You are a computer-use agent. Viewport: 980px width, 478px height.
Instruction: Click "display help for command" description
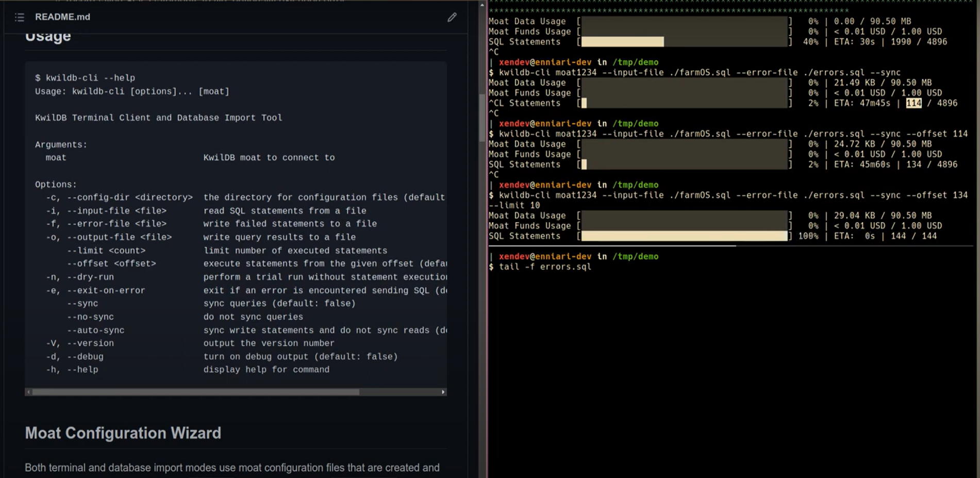click(x=267, y=370)
